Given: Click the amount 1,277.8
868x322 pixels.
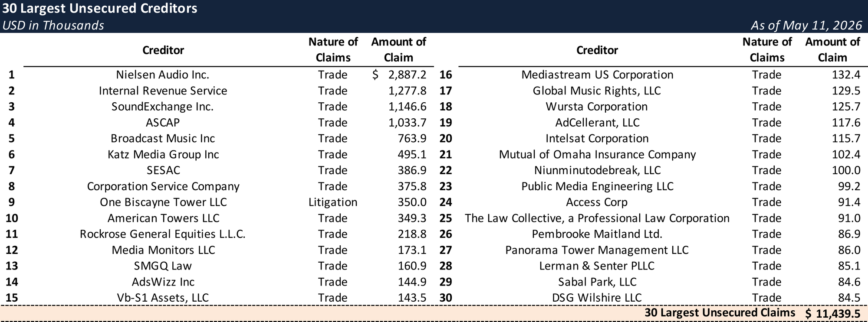Looking at the screenshot, I should point(407,91).
